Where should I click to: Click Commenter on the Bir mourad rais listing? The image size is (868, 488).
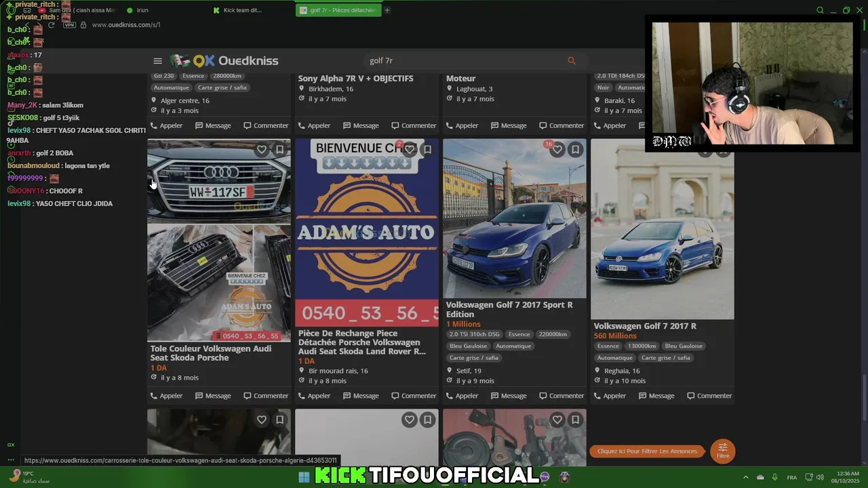[x=414, y=396]
